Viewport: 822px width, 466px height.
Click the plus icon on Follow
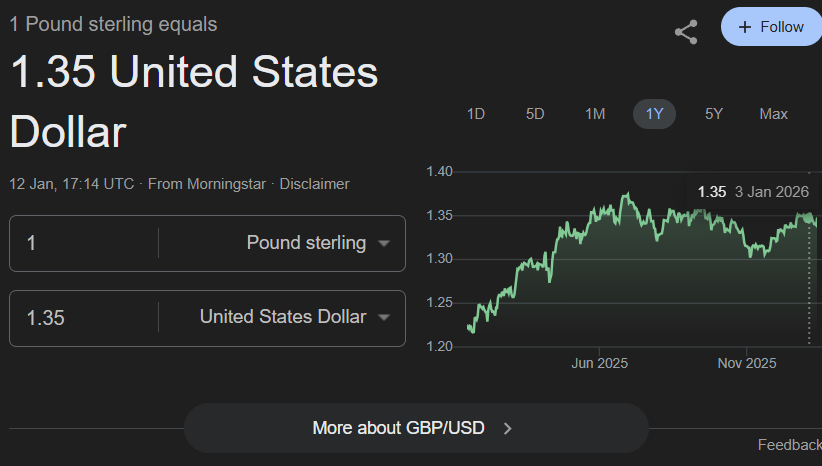[x=745, y=27]
